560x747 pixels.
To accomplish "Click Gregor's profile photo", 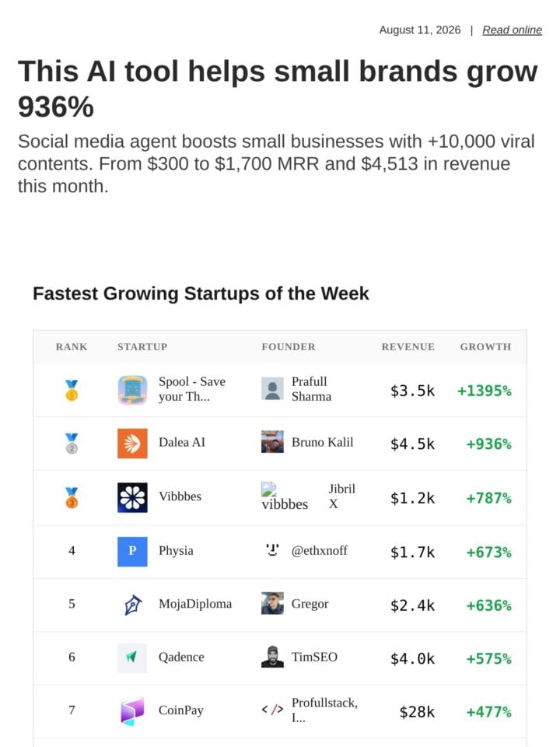I will pos(272,603).
